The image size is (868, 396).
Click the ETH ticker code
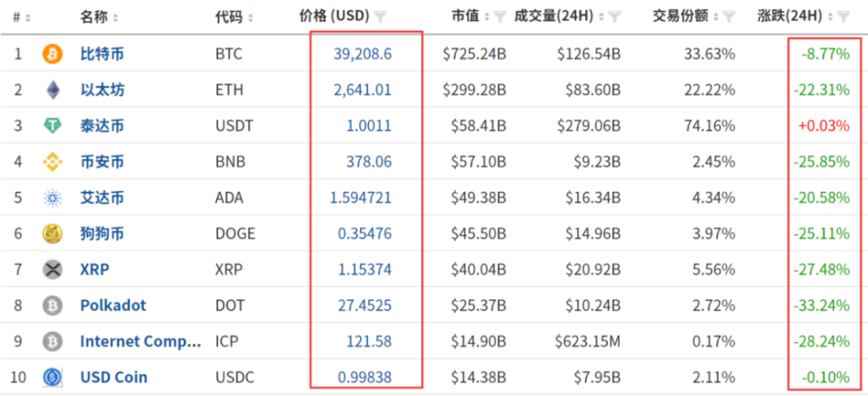pos(229,89)
